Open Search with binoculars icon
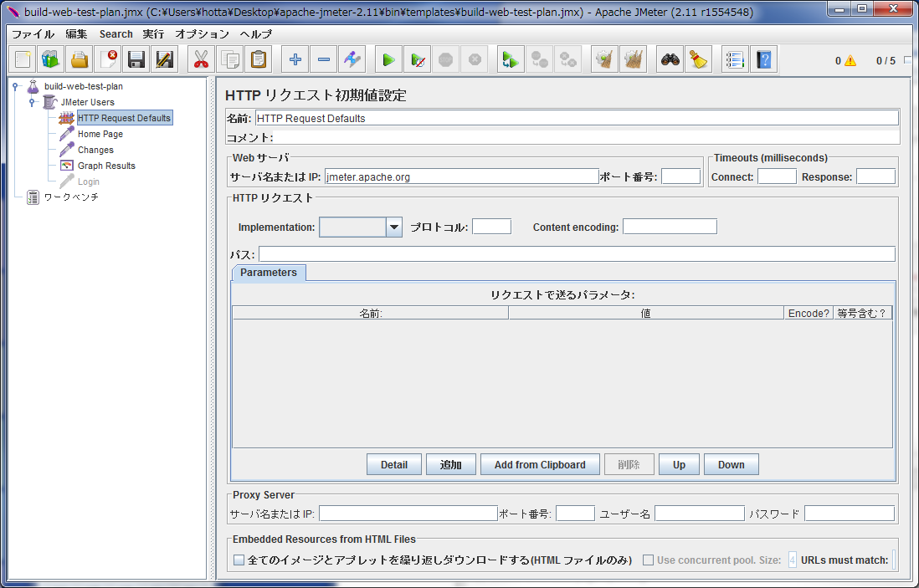Screen dimensions: 919x588 (670, 59)
